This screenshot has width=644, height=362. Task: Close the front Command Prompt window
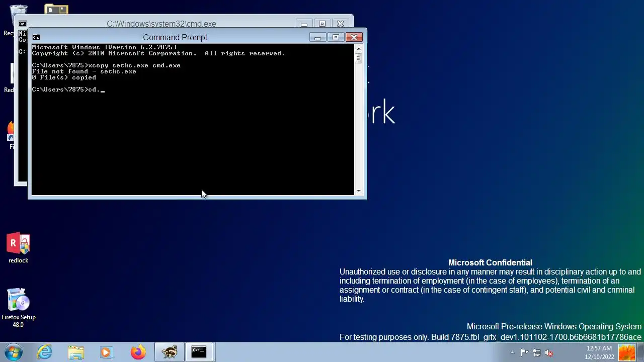coord(354,37)
